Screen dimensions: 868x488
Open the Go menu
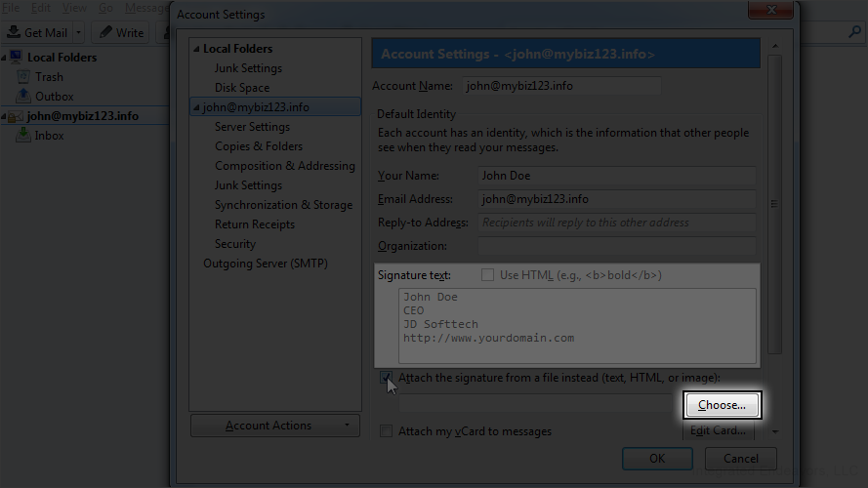click(x=105, y=8)
